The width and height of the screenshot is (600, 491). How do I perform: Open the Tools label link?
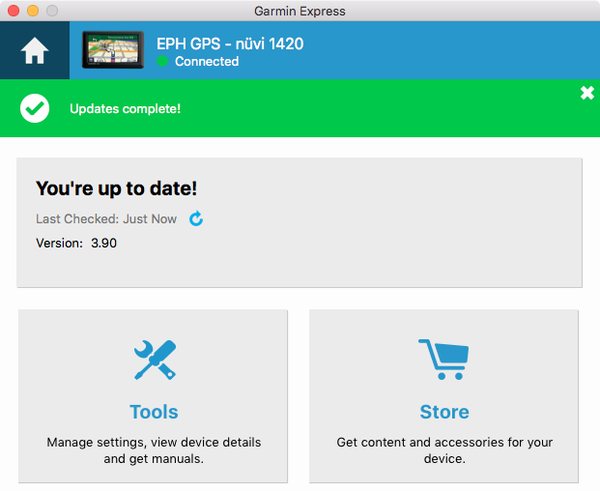click(154, 412)
